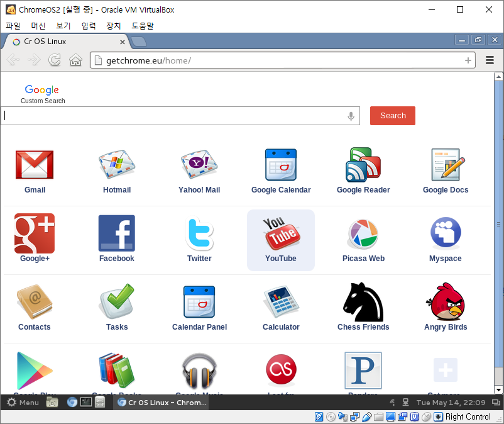Click the voice search microphone icon
Image resolution: width=504 pixels, height=424 pixels.
351,116
